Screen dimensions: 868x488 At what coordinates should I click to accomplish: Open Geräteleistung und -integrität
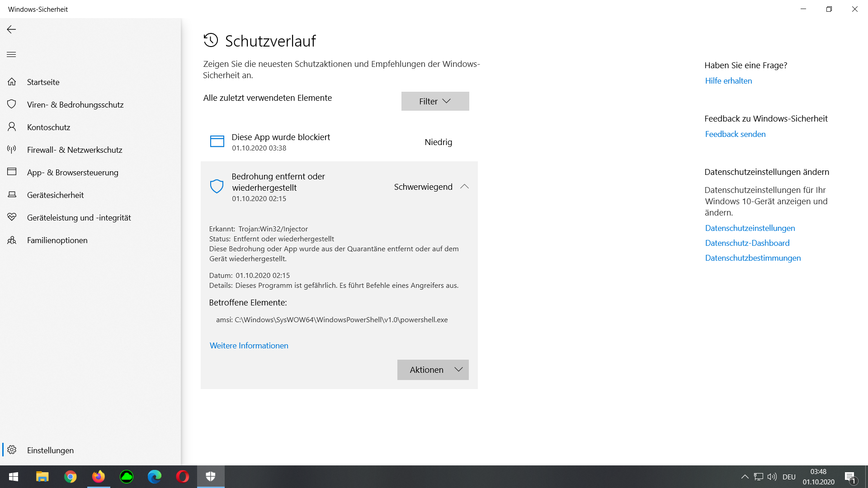(78, 217)
